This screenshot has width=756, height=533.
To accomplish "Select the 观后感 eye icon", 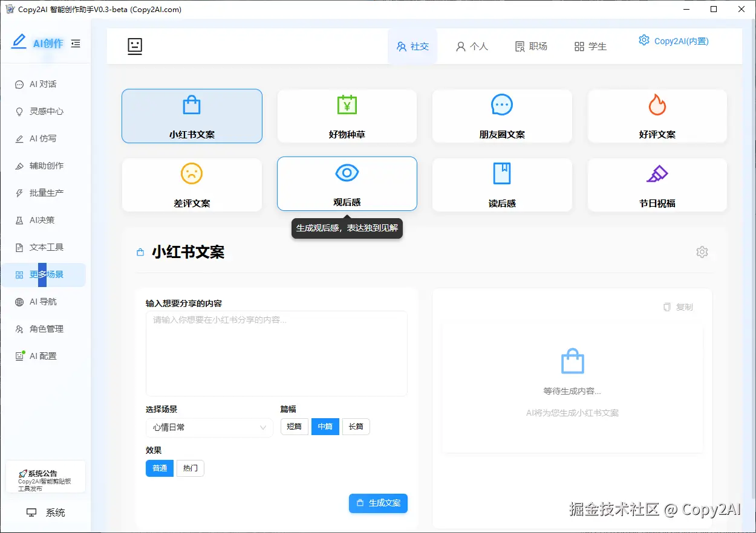I will pos(347,173).
